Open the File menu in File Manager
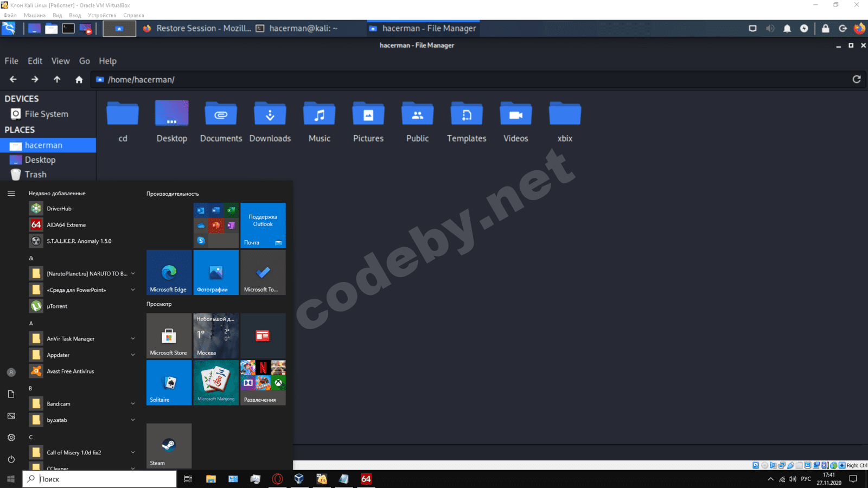The width and height of the screenshot is (868, 488). [x=11, y=61]
